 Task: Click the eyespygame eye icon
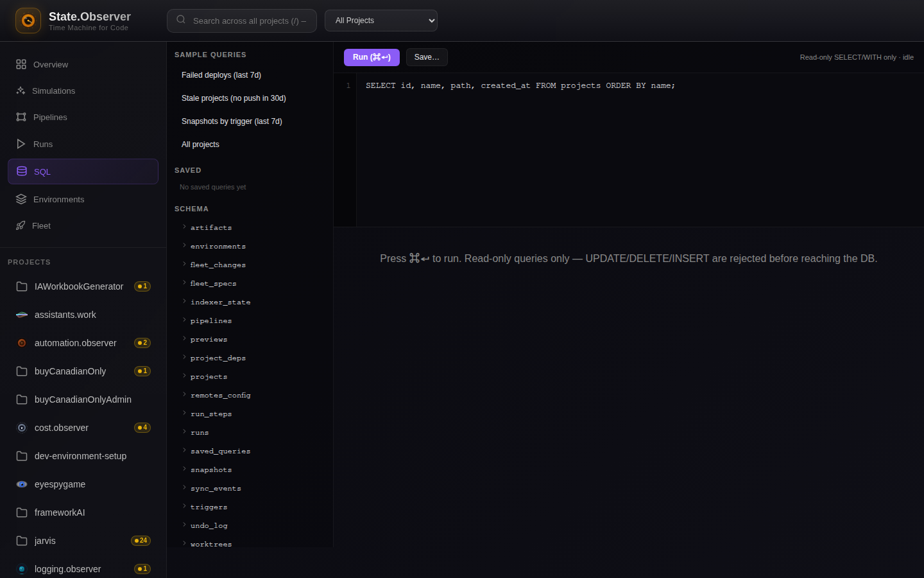(22, 484)
